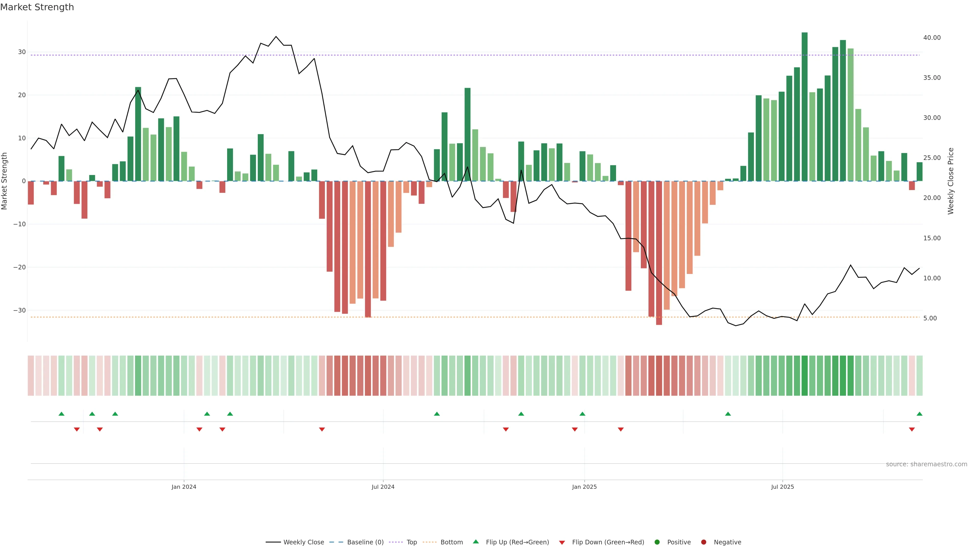This screenshot has width=980, height=551.
Task: Click the leftmost red flip-down triangle marker
Action: [77, 429]
